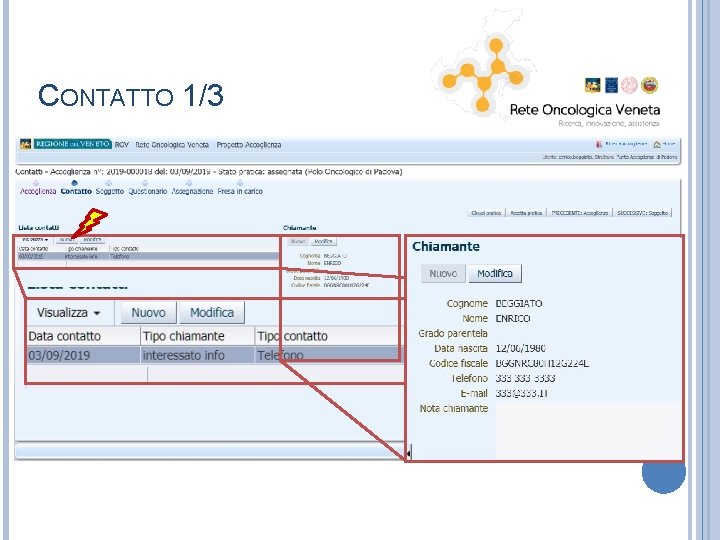Click the BEGGIATO surname value in enlarged panel
The image size is (720, 540).
click(x=519, y=304)
